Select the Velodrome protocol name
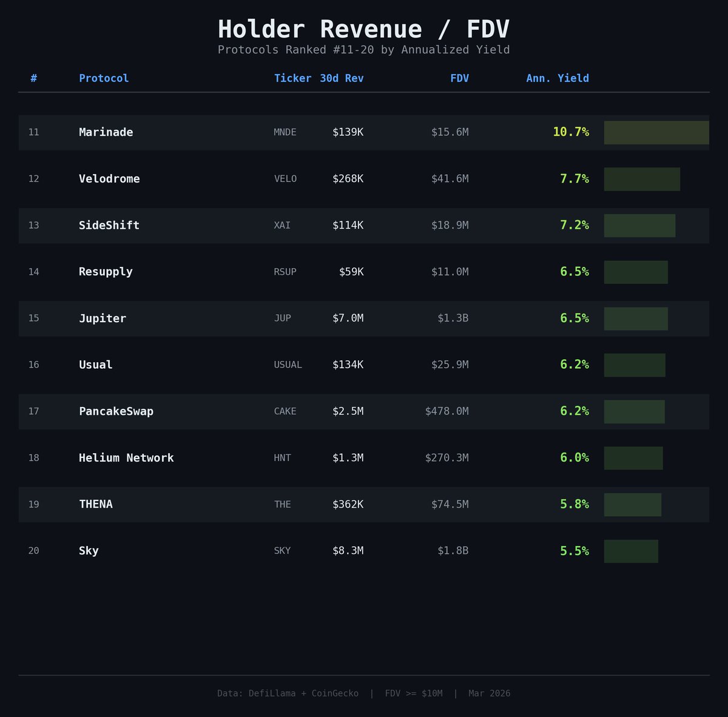This screenshot has height=717, width=728. [x=109, y=179]
